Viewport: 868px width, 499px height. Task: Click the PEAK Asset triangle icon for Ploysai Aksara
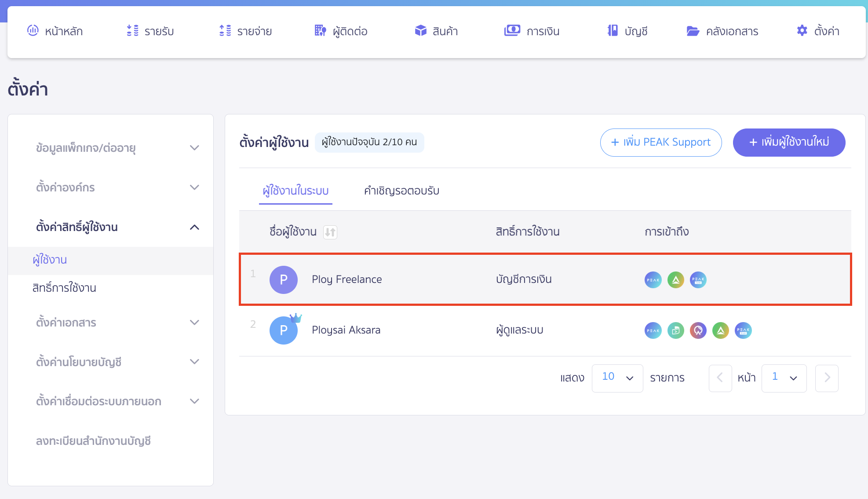720,330
